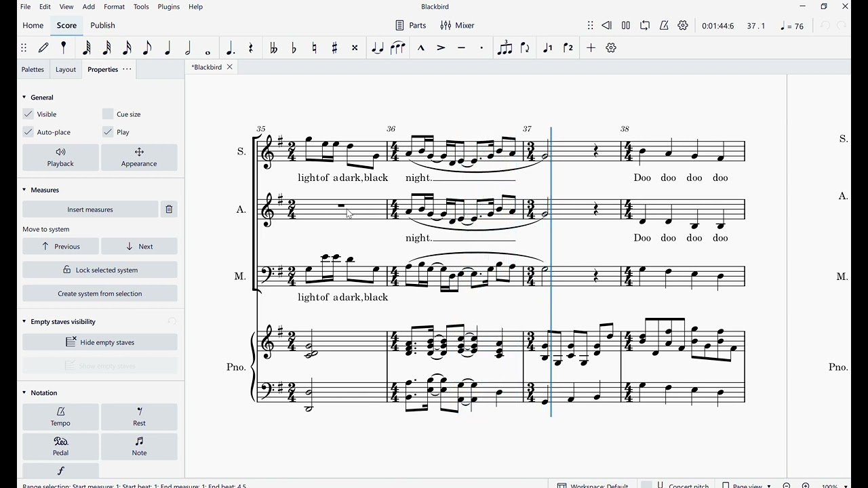Toggle the Cue size checkbox
The height and width of the screenshot is (488, 868).
tap(108, 114)
